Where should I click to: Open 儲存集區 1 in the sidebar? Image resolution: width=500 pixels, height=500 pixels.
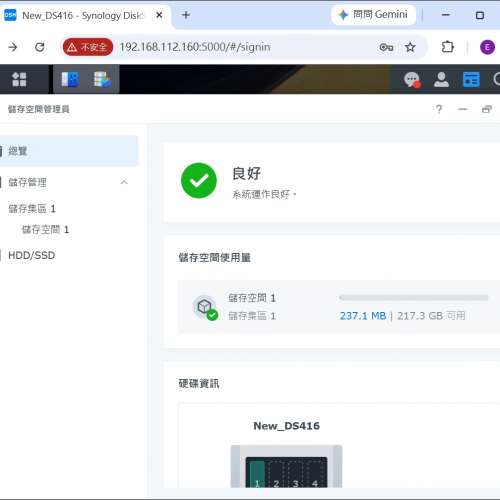click(32, 209)
